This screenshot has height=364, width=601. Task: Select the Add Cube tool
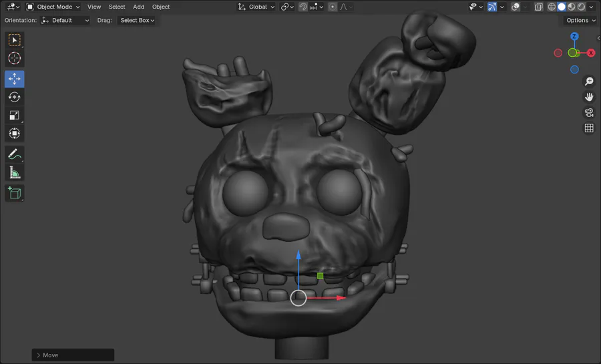15,193
